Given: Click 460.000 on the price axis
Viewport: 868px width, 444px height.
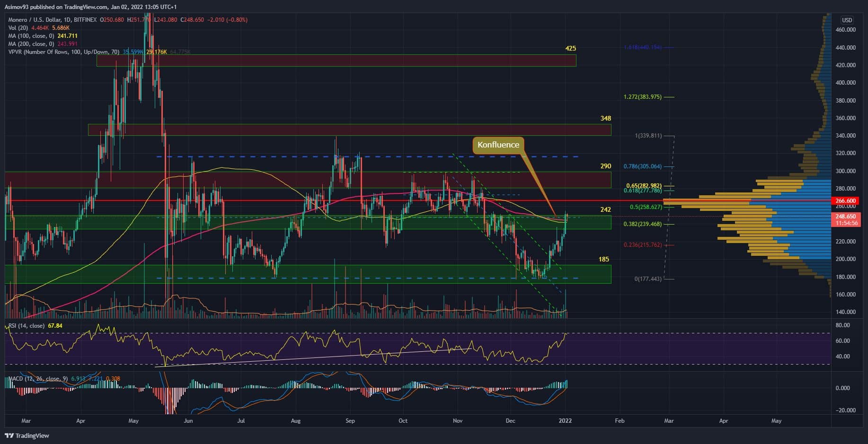Looking at the screenshot, I should (x=845, y=30).
